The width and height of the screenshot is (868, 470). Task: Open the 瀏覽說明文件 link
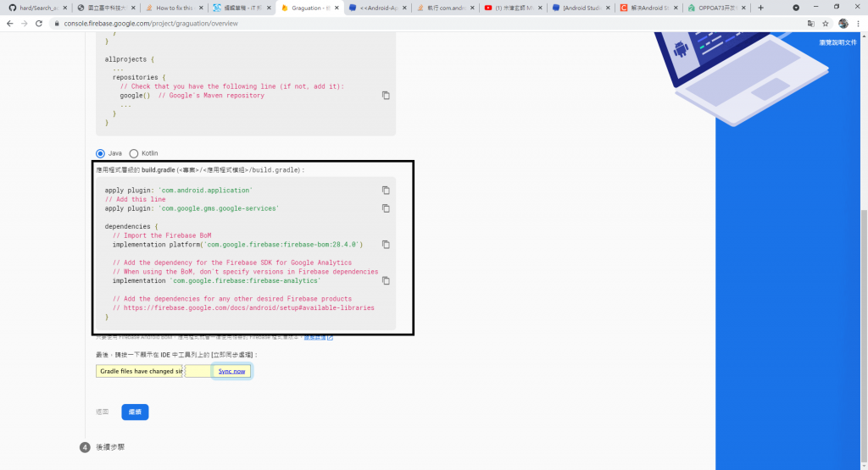[837, 42]
